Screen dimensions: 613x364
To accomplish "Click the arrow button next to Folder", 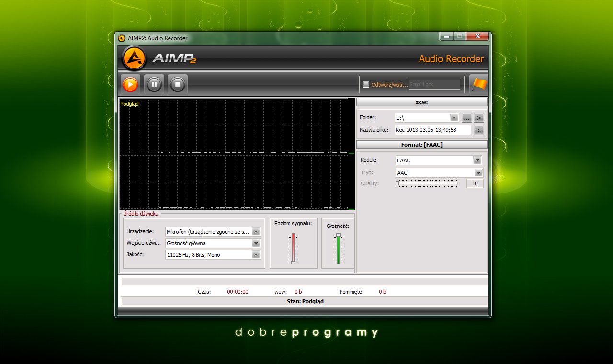I will click(479, 117).
